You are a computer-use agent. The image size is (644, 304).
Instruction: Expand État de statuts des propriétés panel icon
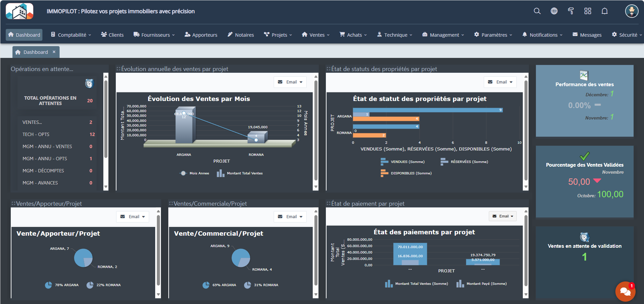coord(329,69)
